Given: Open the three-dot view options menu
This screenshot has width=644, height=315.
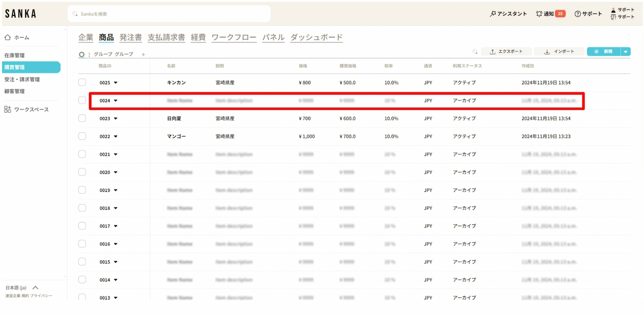Looking at the screenshot, I should click(x=89, y=55).
